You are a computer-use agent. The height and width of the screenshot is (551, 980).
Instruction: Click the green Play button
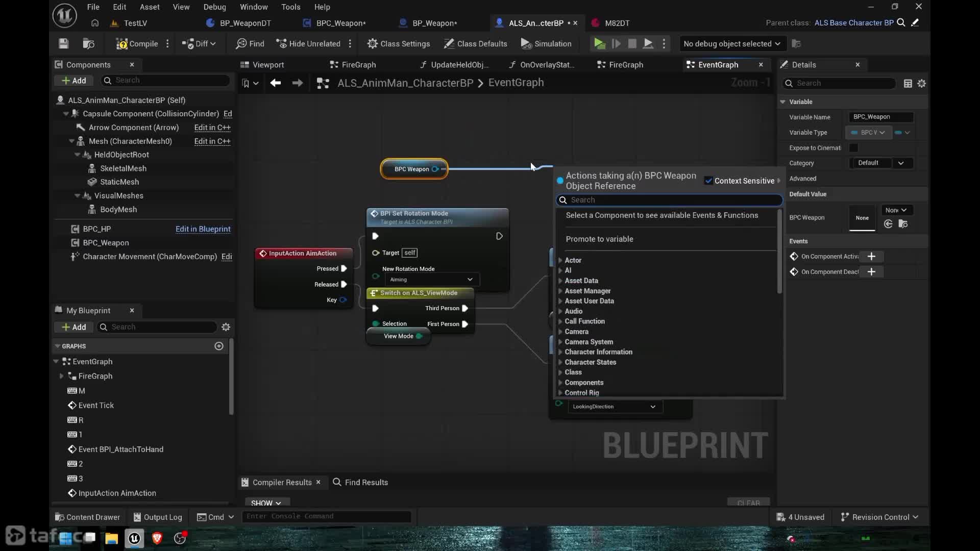(600, 44)
